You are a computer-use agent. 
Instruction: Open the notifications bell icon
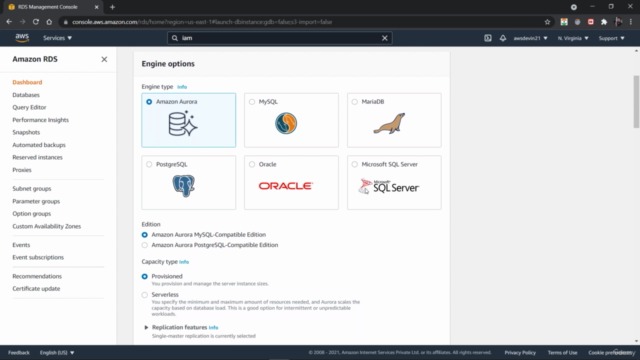pos(503,38)
